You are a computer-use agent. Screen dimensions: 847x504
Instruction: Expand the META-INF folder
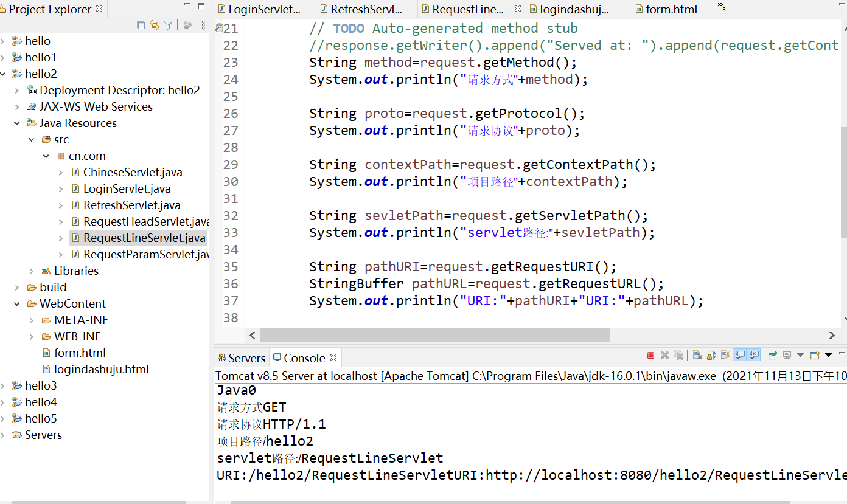32,320
